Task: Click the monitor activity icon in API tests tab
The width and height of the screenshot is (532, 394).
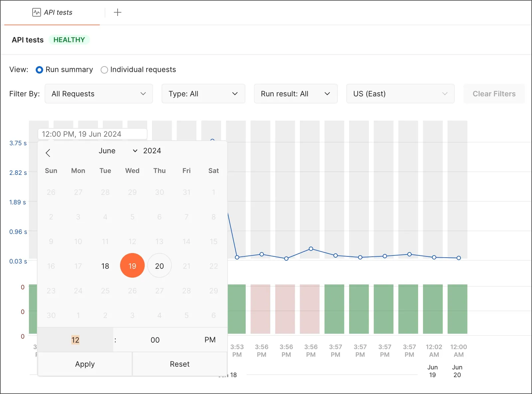Action: 37,13
